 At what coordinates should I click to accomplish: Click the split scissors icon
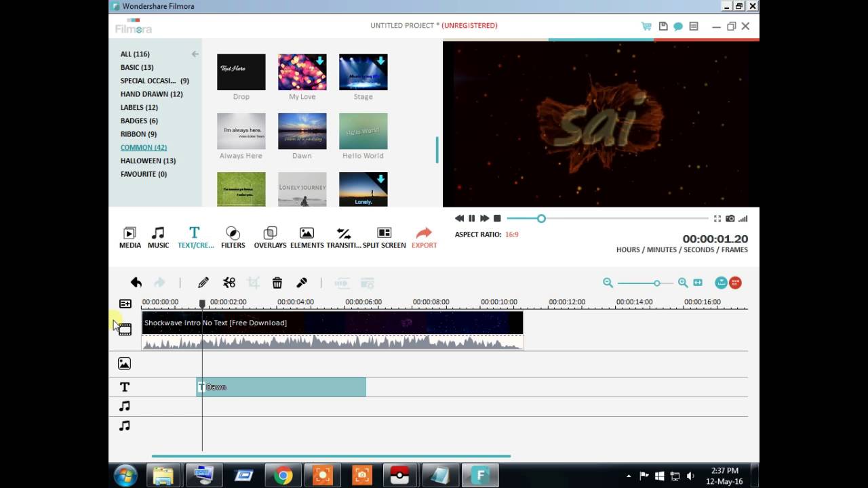click(229, 283)
